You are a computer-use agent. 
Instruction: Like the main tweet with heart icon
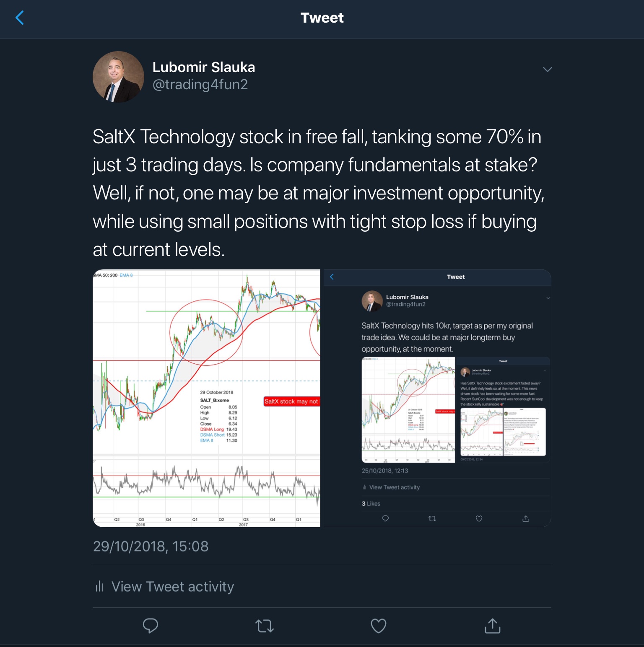pyautogui.click(x=378, y=626)
